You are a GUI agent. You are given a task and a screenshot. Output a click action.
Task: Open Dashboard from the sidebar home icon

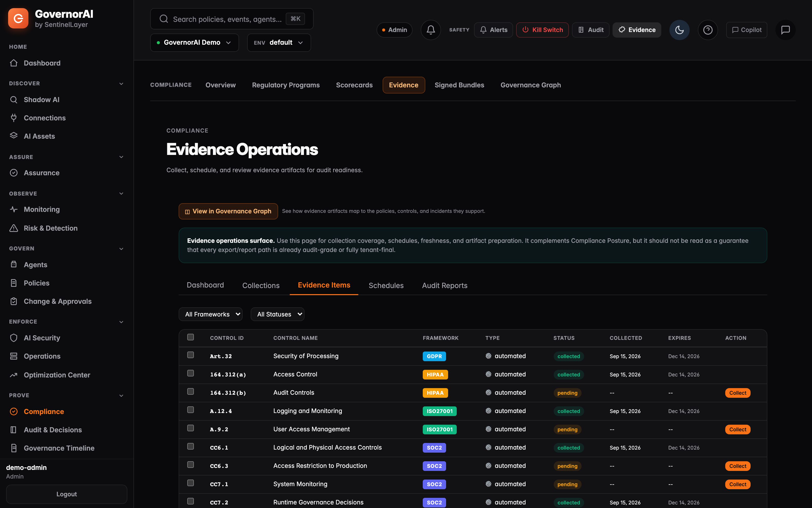pos(14,63)
